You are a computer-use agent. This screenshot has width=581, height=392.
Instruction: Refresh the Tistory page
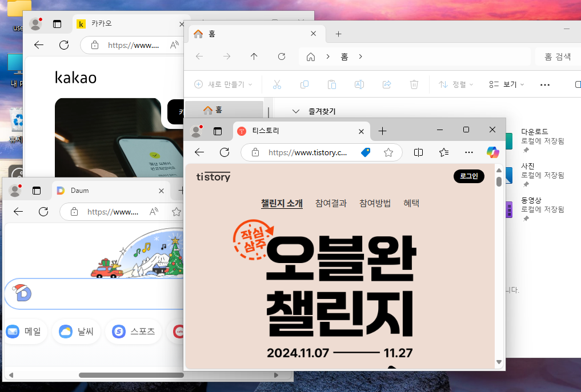[225, 152]
